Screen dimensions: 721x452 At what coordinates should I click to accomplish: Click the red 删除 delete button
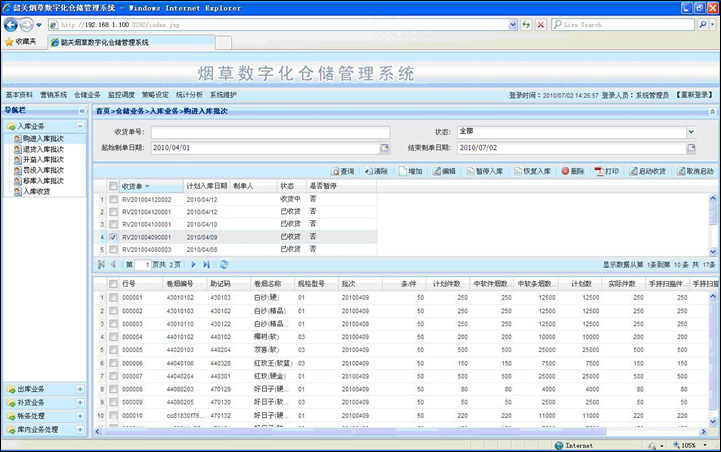click(x=573, y=172)
